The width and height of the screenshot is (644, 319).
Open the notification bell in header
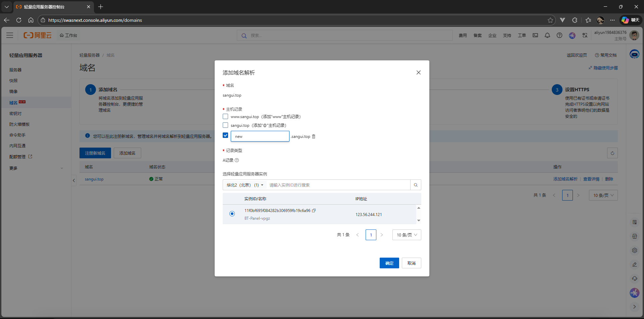pyautogui.click(x=547, y=36)
